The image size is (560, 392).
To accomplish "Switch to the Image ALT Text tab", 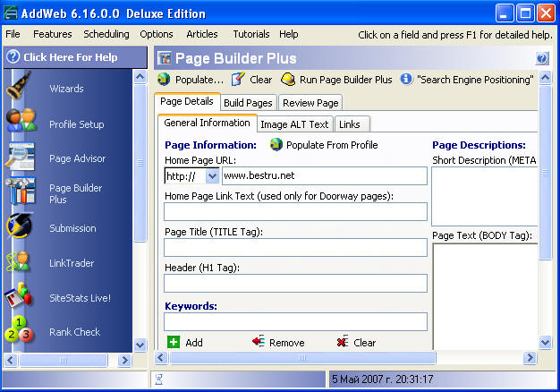I will click(x=294, y=124).
